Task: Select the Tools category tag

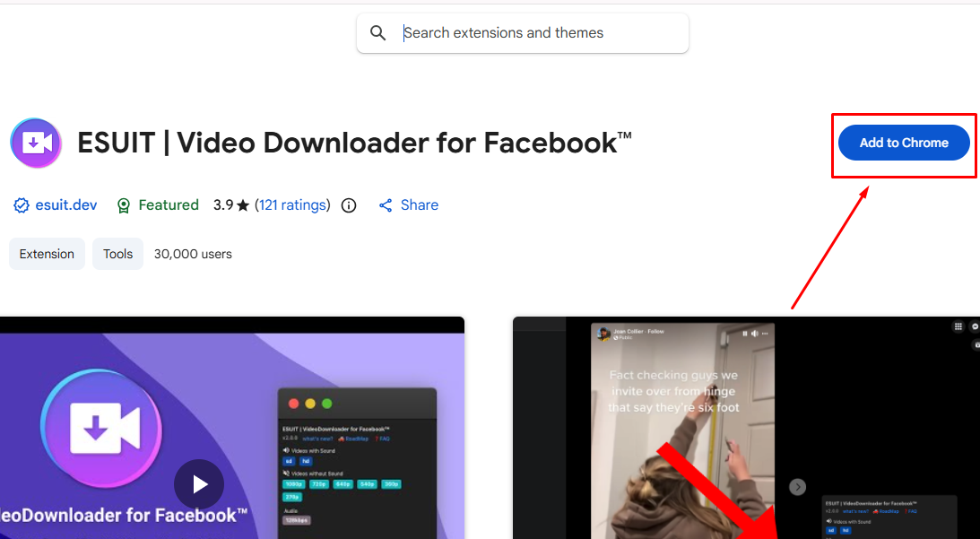Action: 117,254
